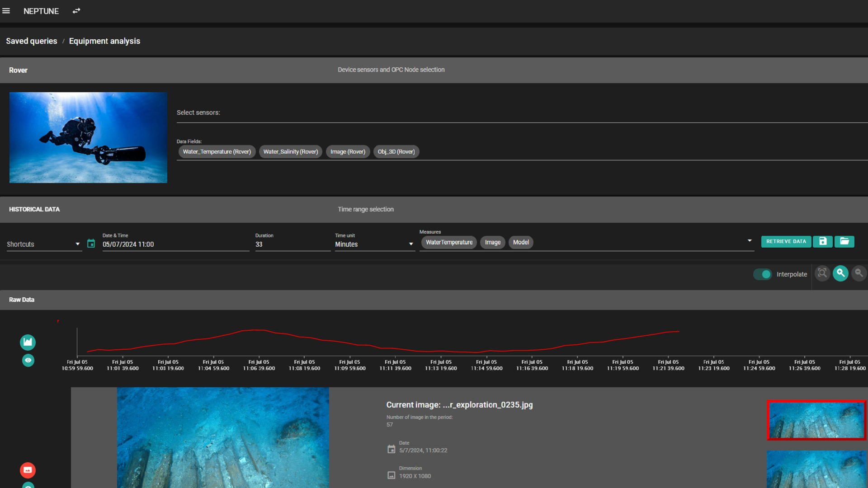The width and height of the screenshot is (868, 488).
Task: Click the Select sensors input field
Action: [522, 113]
